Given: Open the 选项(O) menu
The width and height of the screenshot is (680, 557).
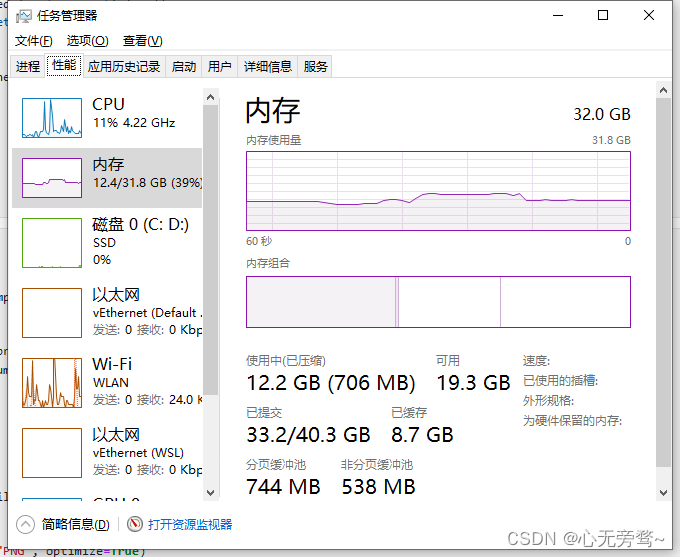Looking at the screenshot, I should [87, 41].
